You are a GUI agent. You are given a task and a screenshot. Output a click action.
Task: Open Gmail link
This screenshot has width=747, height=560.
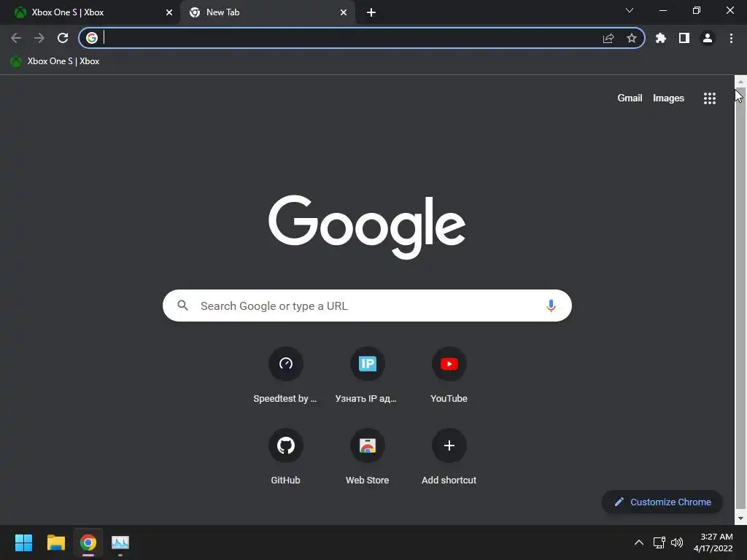point(630,98)
